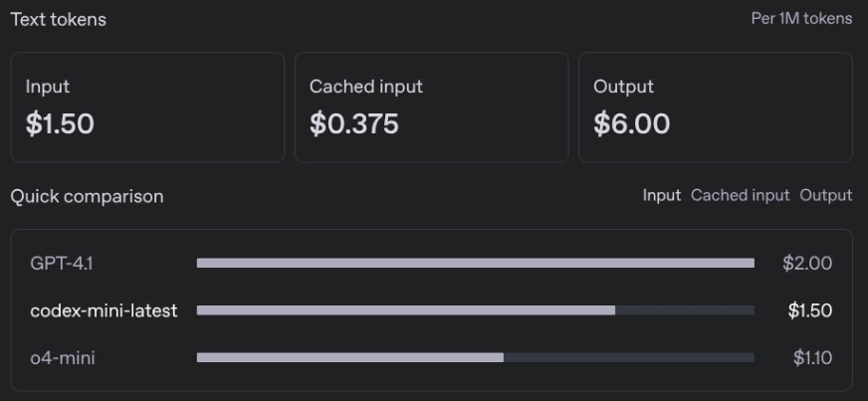Click the codex-mini-latest price comparison bar
This screenshot has width=868, height=401.
[x=475, y=310]
